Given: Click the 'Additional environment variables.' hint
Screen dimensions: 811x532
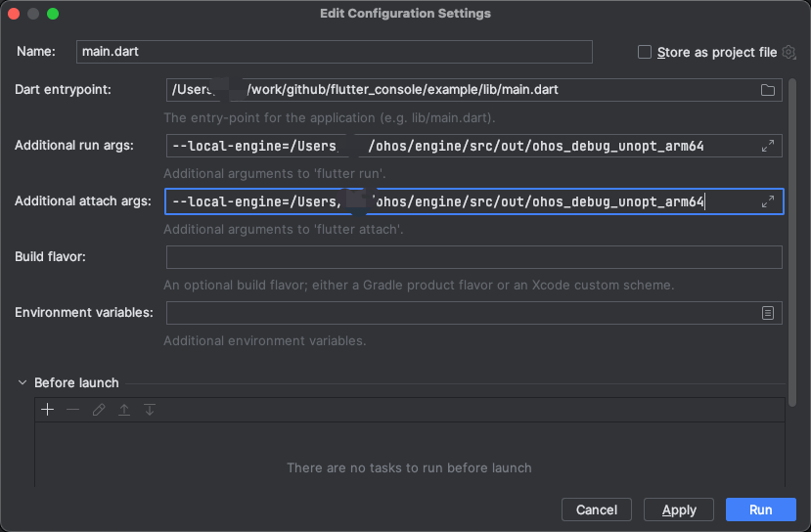Looking at the screenshot, I should (x=265, y=340).
